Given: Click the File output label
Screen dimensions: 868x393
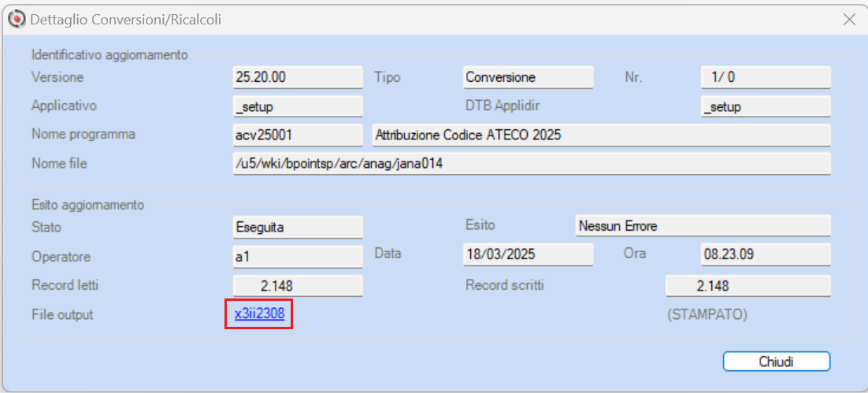Looking at the screenshot, I should coord(62,314).
